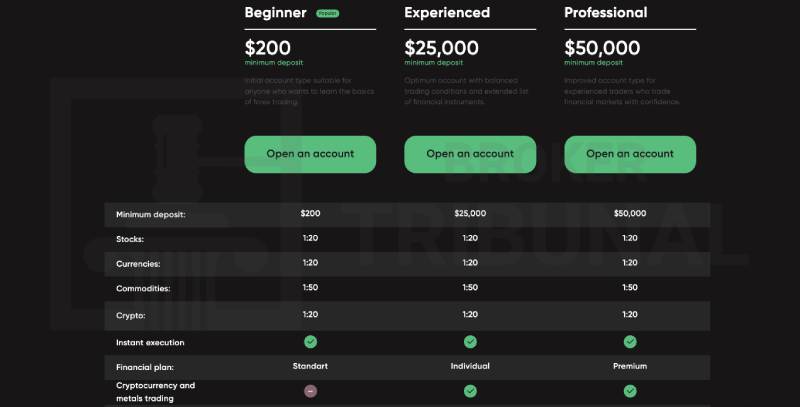Screen dimensions: 800x407
Task: Click Premium financial plan value
Action: coord(630,366)
